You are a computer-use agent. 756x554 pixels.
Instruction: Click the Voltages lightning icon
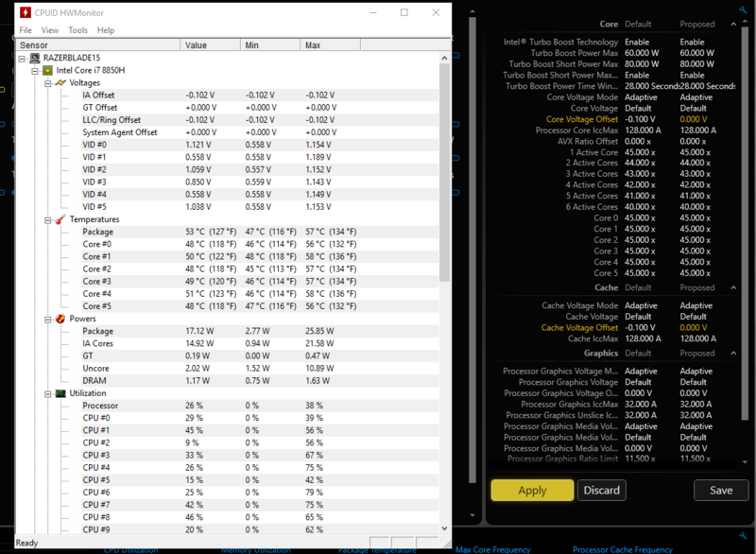click(x=60, y=83)
